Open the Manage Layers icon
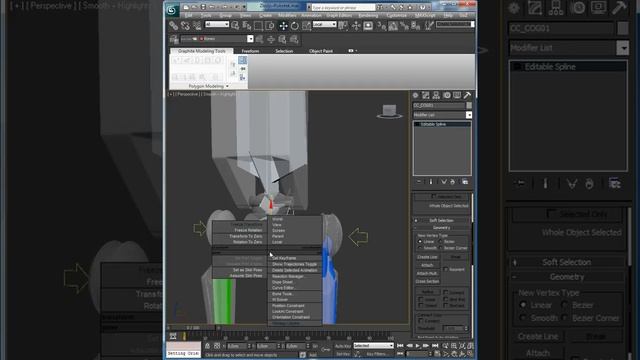This screenshot has width=640, height=360. click(174, 39)
